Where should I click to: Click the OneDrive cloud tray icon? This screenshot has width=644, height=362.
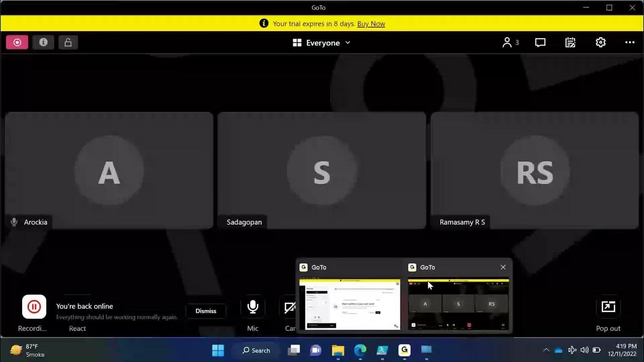[x=558, y=350]
